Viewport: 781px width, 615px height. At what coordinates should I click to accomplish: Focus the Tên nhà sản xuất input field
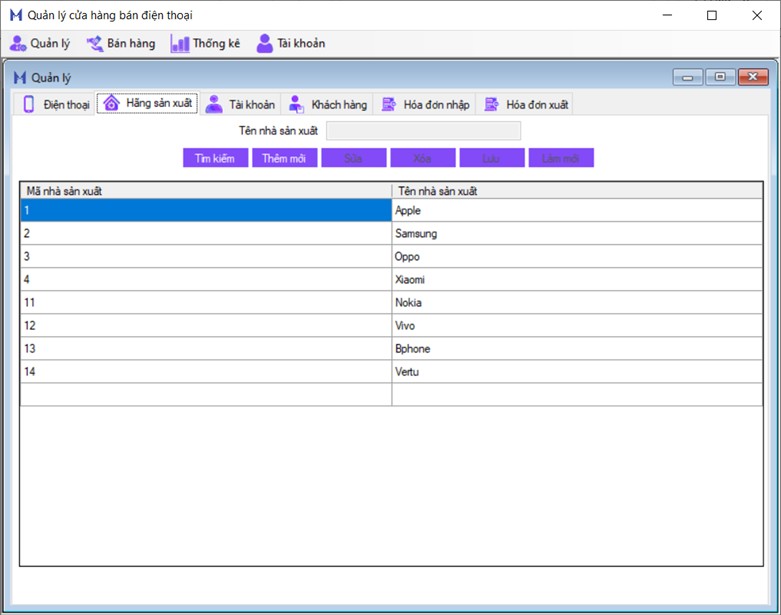423,131
